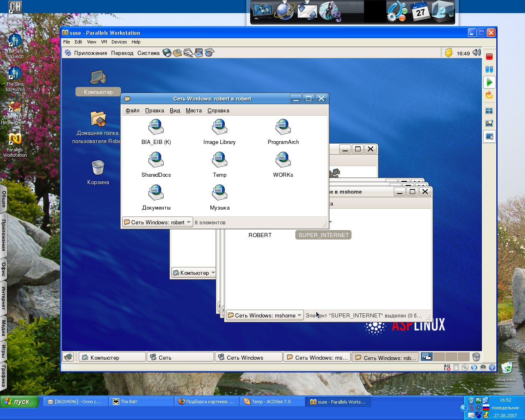Open the Система menu in GNOME panel
The image size is (525, 420).
pyautogui.click(x=148, y=53)
